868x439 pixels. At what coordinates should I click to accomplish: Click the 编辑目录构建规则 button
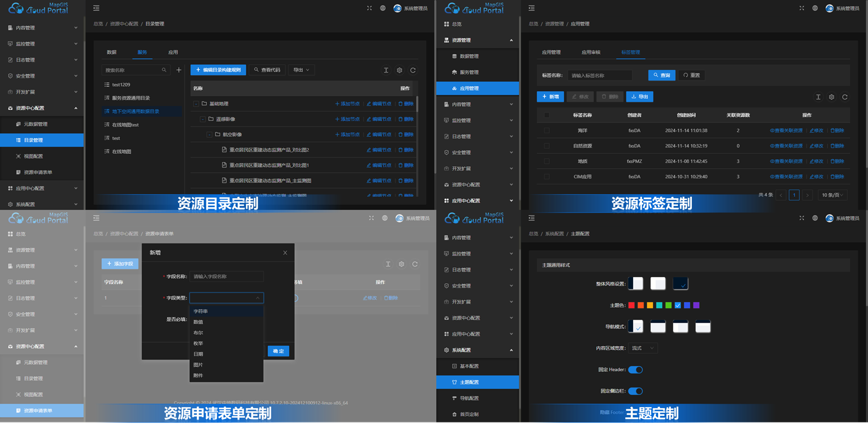218,70
